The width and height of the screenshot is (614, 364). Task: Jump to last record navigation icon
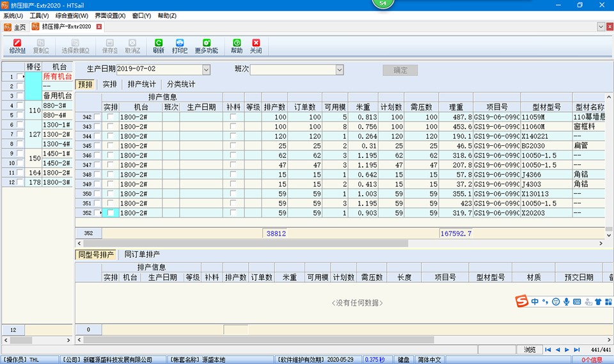[x=577, y=349]
